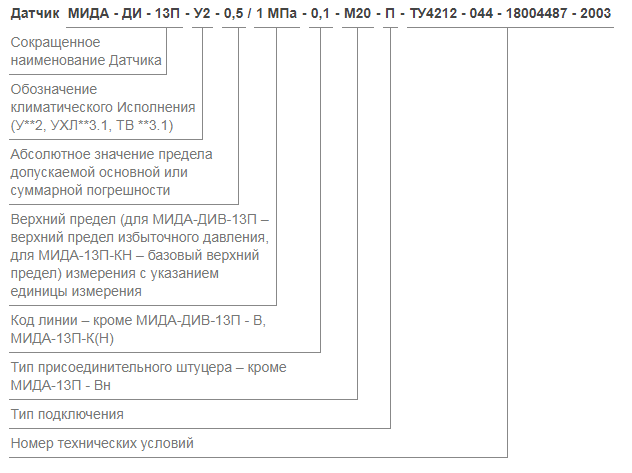Viewport: 632px width, 473px height.
Task: Click the '(У**2, УХЛ**3.1, ТВ **3.1)' line
Action: [92, 125]
